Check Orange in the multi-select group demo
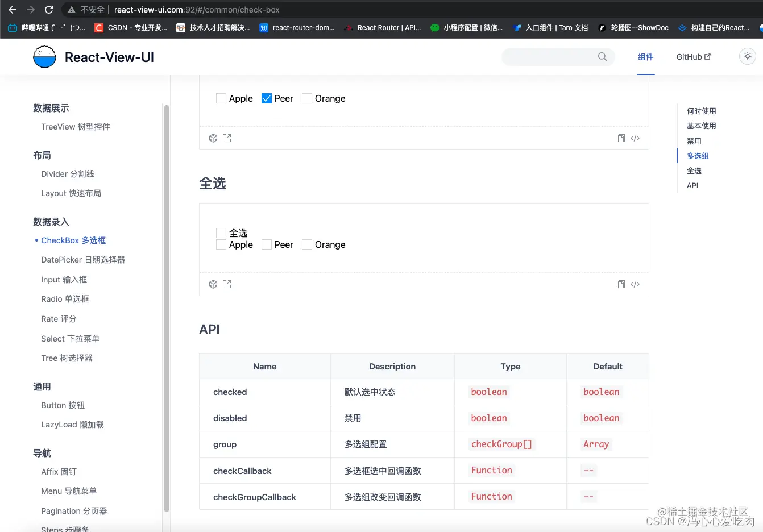763x532 pixels. (x=307, y=98)
